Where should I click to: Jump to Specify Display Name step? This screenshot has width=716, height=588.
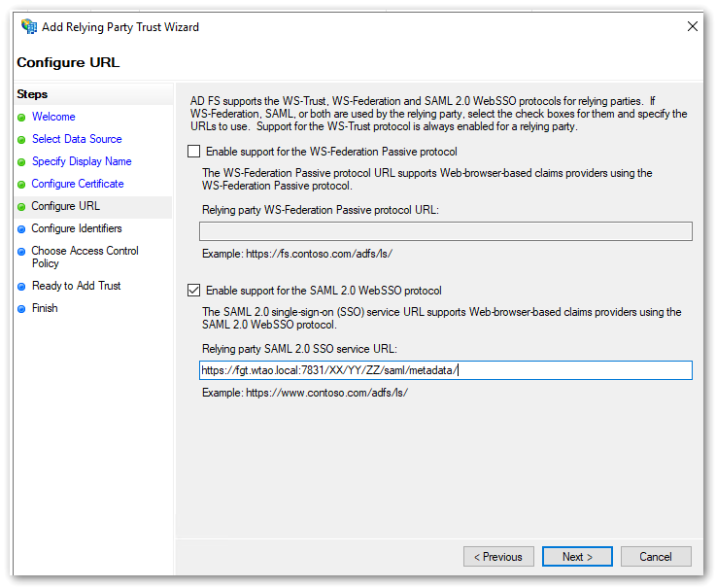click(x=82, y=161)
